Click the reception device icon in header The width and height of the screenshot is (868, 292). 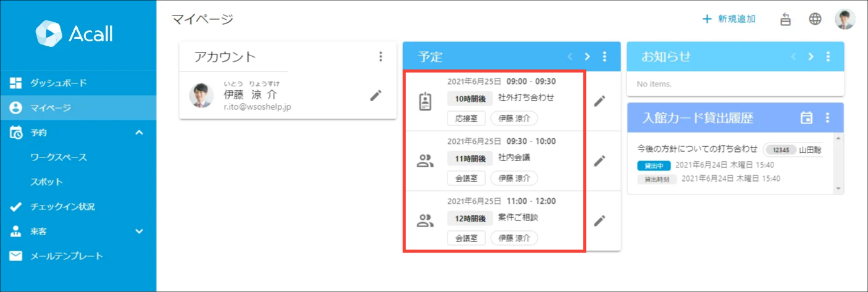786,19
